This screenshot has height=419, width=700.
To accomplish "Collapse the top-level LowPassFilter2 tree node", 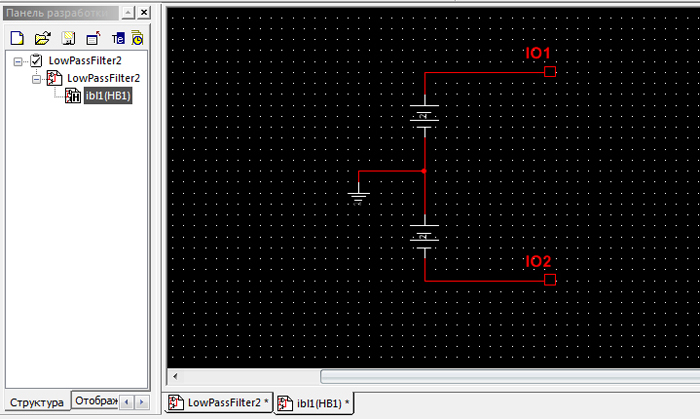I will tap(18, 62).
